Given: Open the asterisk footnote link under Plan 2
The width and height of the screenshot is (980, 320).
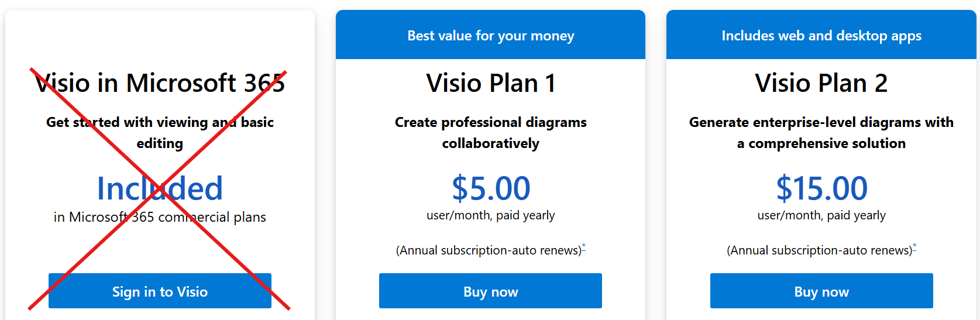Looking at the screenshot, I should pos(914,247).
